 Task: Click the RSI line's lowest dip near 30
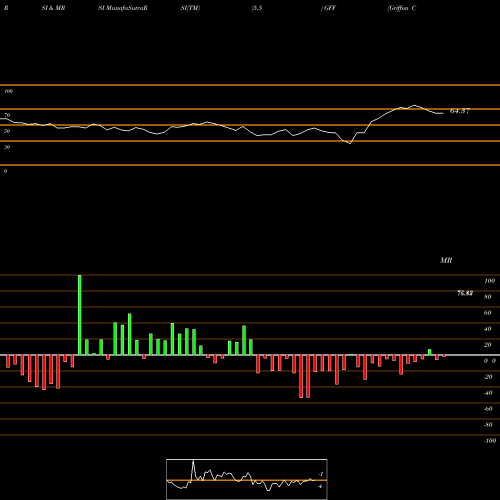(350, 143)
